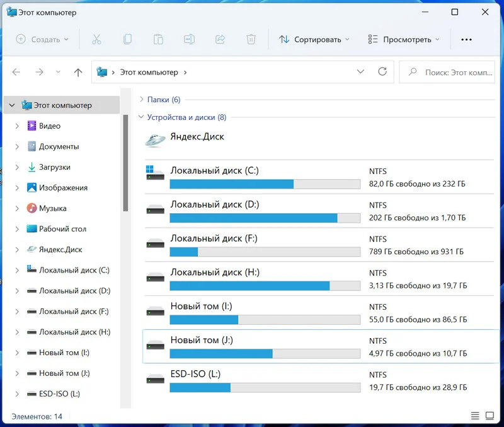This screenshot has height=427, width=504.
Task: Click the Музыка icon in sidebar
Action: click(x=31, y=208)
